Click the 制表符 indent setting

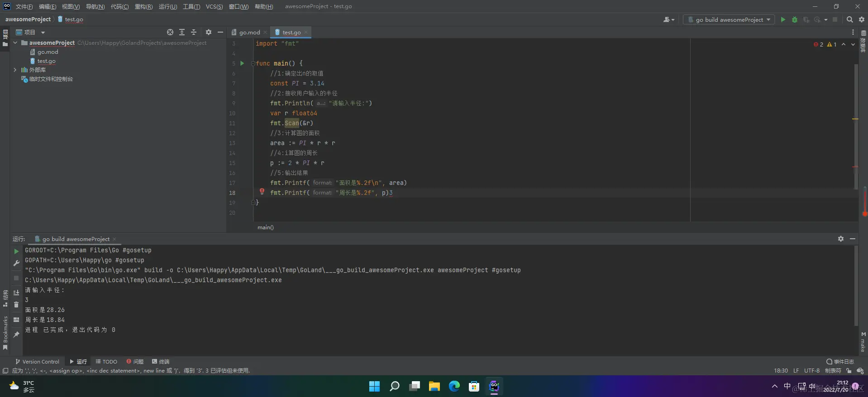click(833, 371)
